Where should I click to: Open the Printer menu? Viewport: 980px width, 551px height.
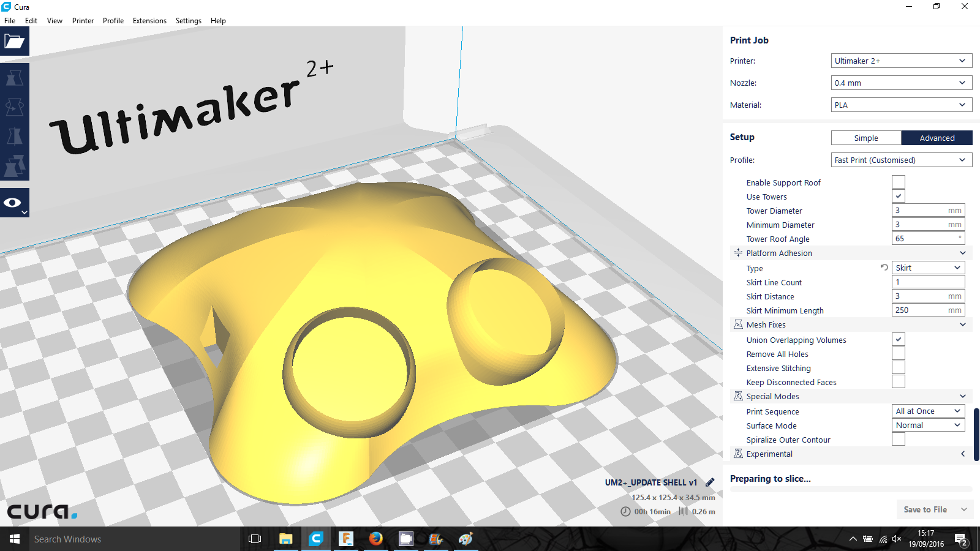click(x=83, y=21)
